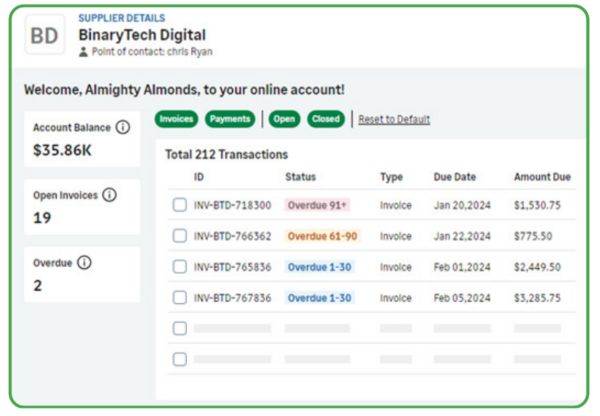Click Overdue 1-30 badge for INV-BTD-765836
Viewport: 600px width, 416px height.
pyautogui.click(x=320, y=267)
